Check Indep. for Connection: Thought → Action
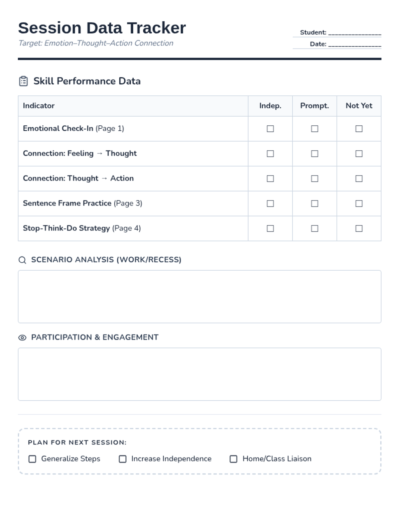The height and width of the screenshot is (532, 399). tap(270, 179)
